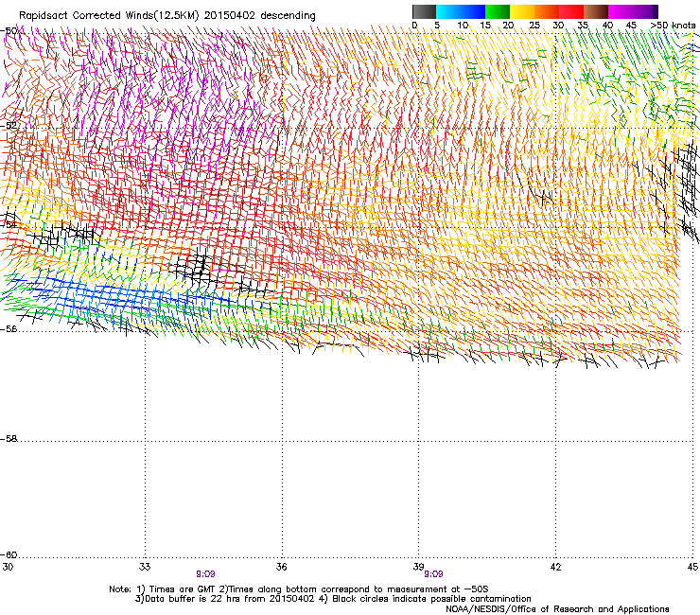This screenshot has height=615, width=700.
Task: Pick the brown 35-40 knots color bar segment
Action: (596, 11)
